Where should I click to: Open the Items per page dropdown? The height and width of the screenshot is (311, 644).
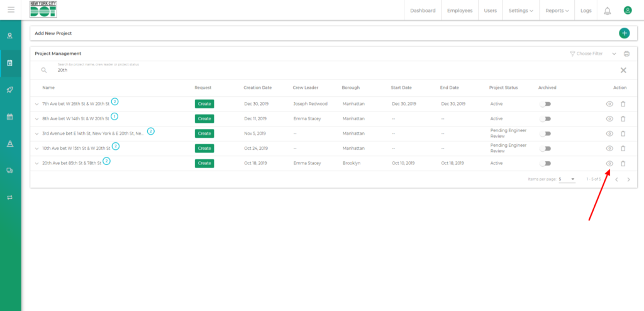(567, 179)
